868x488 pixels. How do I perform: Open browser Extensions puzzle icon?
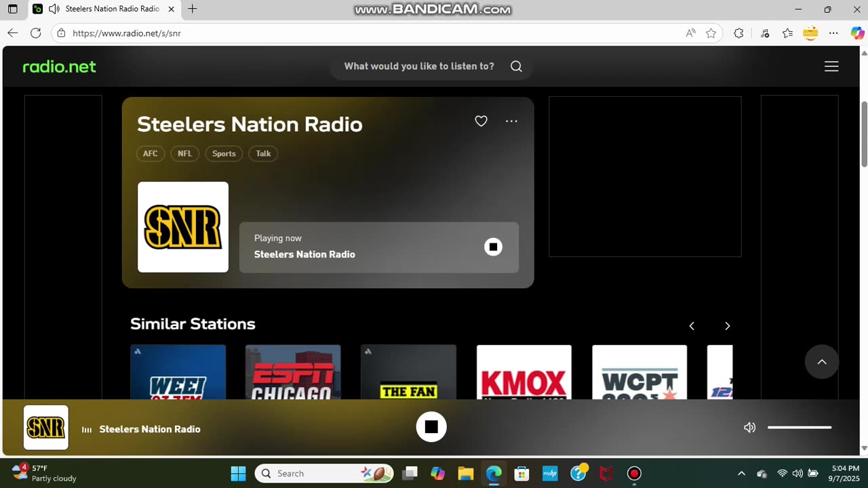[738, 33]
